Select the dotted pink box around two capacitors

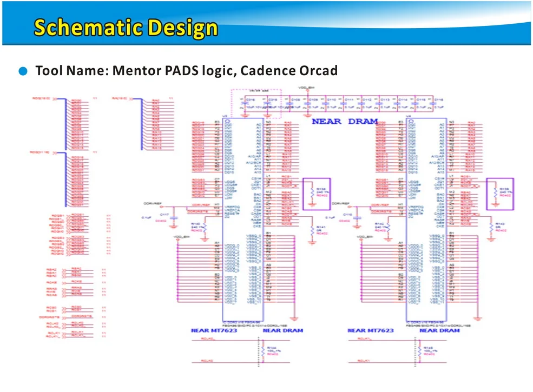[256, 104]
